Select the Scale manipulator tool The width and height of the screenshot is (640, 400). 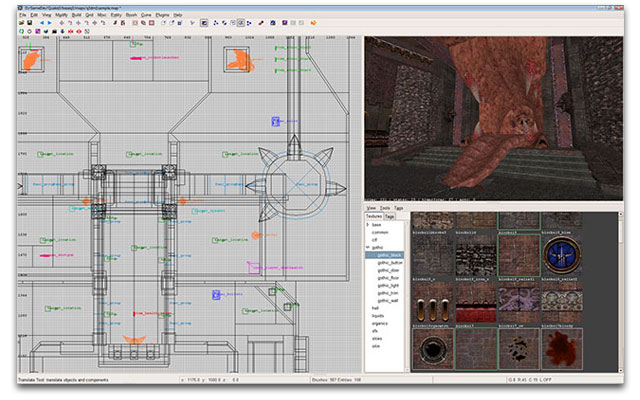click(233, 23)
